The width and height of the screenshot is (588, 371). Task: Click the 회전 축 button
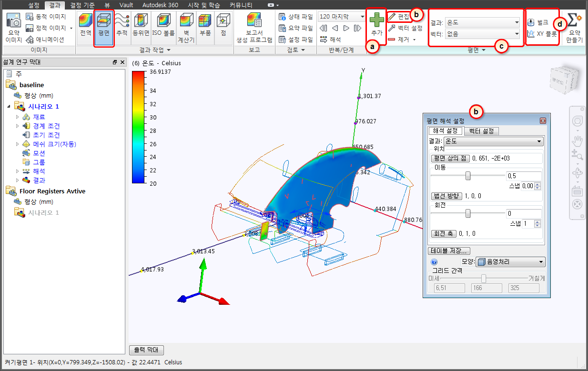443,233
